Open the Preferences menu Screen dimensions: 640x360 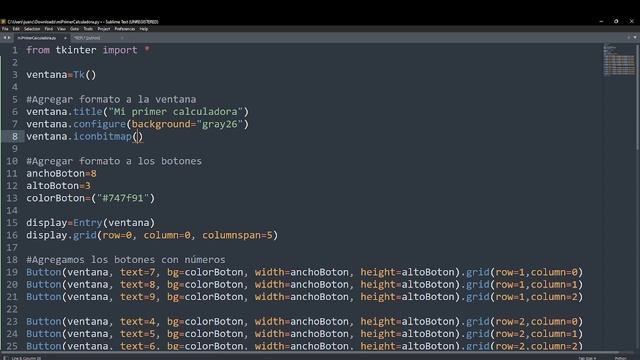pos(124,29)
